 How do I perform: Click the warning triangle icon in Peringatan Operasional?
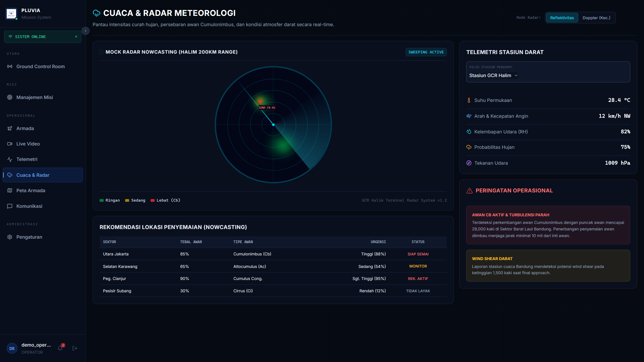coord(470,191)
